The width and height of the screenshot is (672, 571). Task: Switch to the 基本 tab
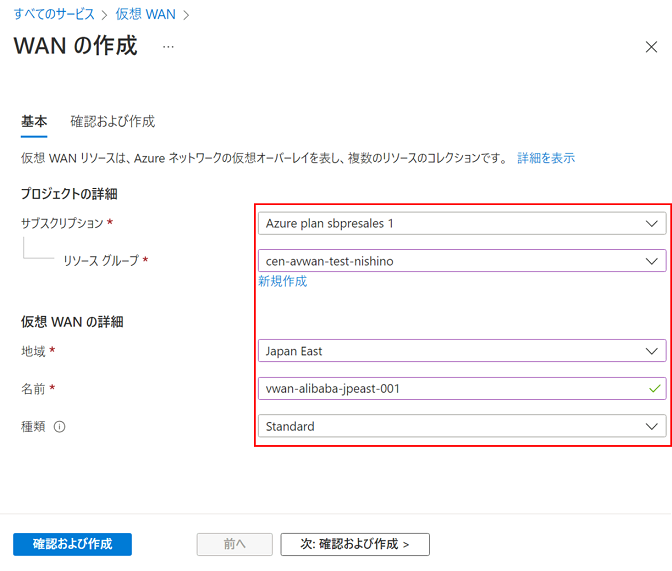[34, 122]
